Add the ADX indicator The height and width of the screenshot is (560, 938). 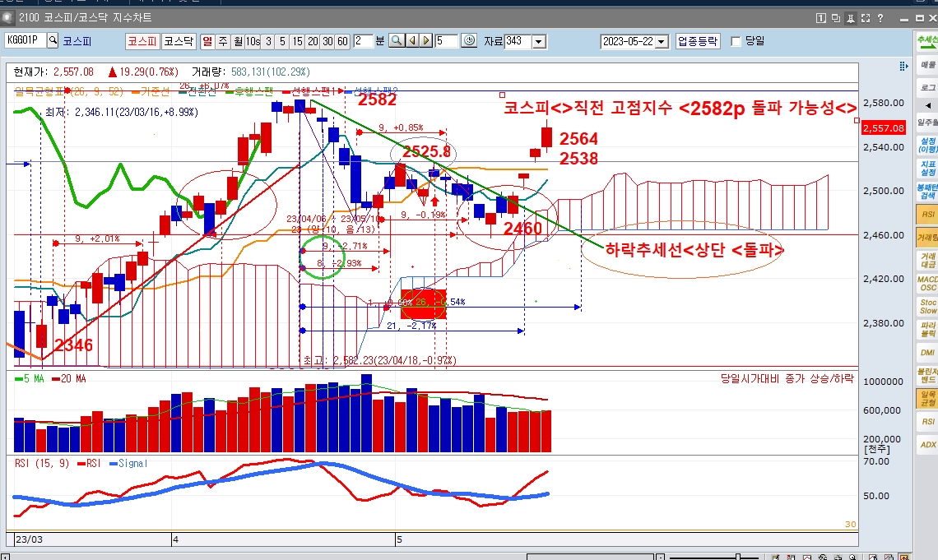(x=927, y=445)
